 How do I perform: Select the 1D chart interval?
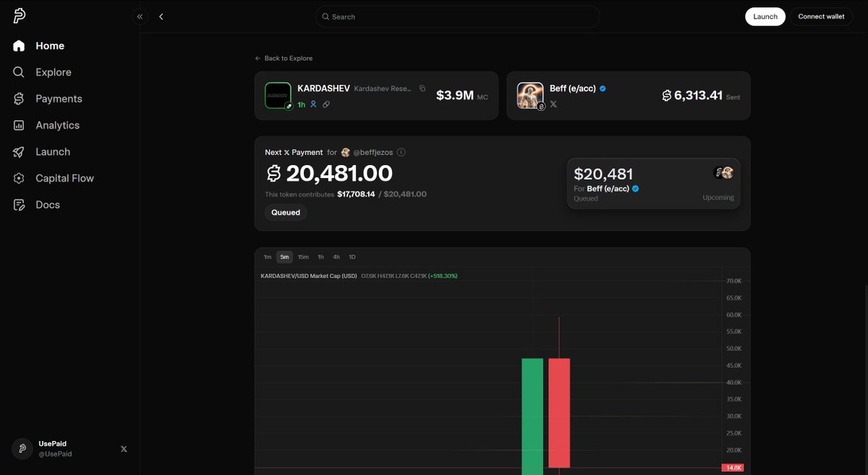coord(352,257)
